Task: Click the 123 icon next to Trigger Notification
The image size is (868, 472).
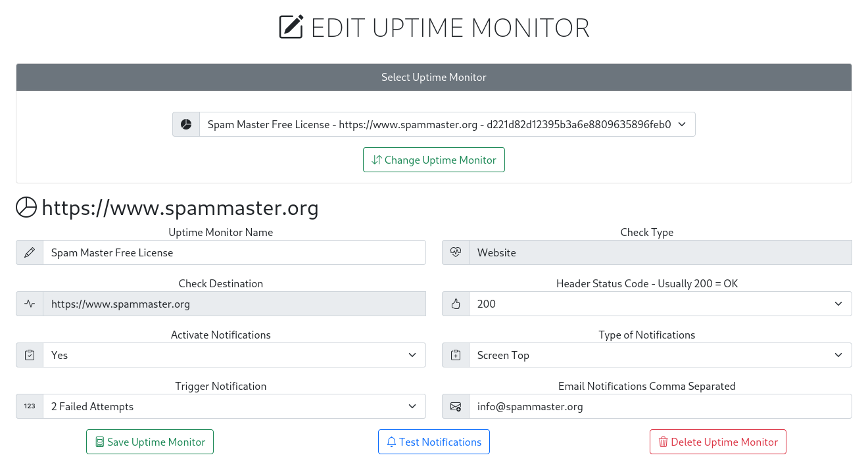Action: 29,406
